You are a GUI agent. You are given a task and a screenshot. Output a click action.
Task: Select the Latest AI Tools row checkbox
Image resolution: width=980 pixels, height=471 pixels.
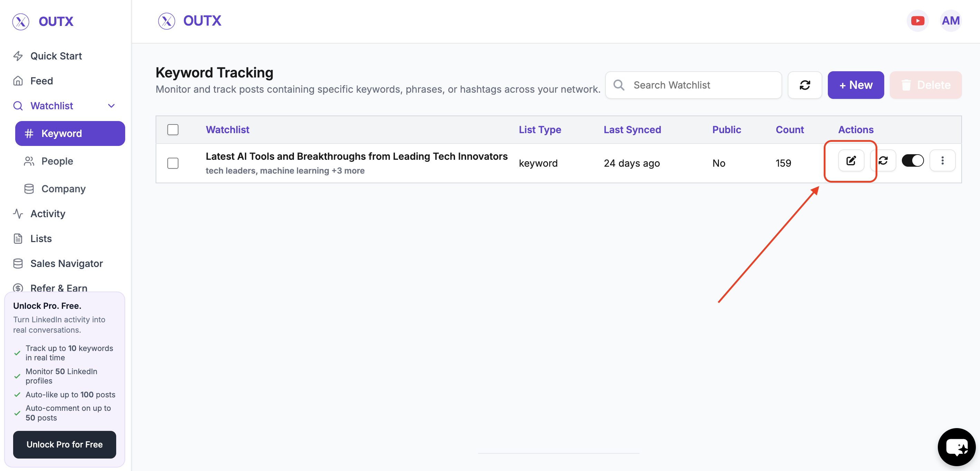click(173, 163)
